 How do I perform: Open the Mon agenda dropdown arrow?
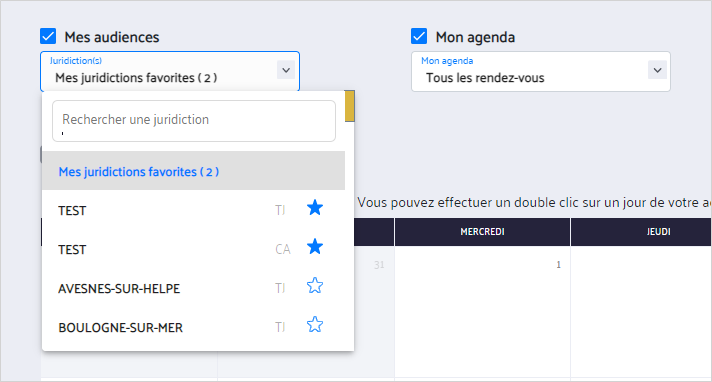(x=657, y=70)
